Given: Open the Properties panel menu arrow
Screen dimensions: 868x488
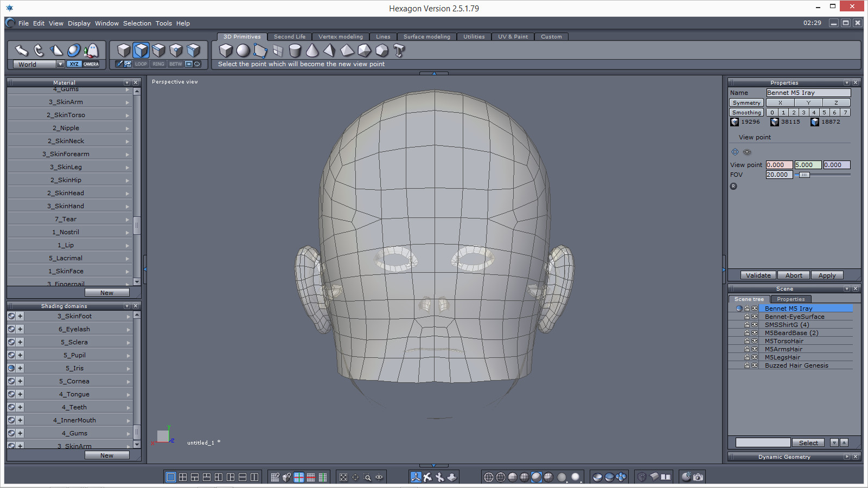Looking at the screenshot, I should click(847, 83).
